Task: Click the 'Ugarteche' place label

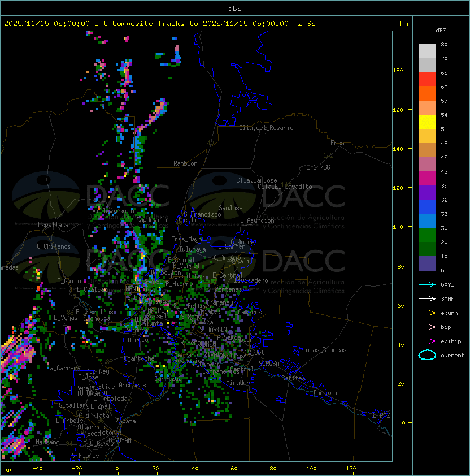Action: pos(140,358)
